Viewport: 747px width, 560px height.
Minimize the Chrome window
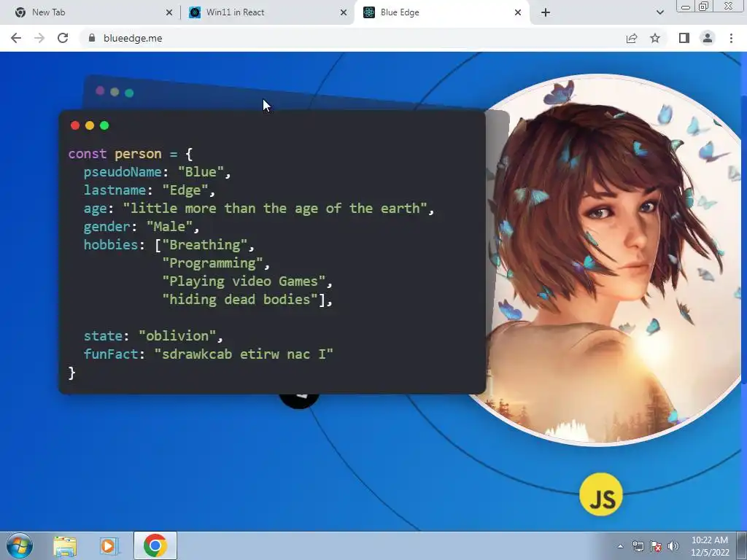(x=686, y=7)
